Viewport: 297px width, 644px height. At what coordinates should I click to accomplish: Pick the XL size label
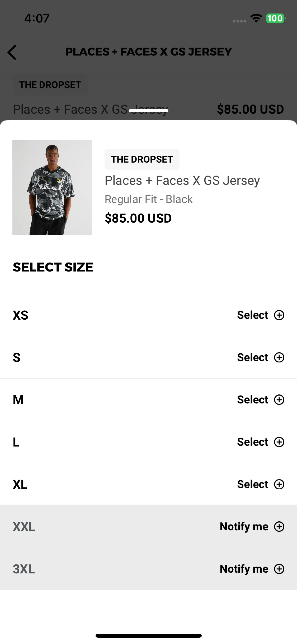point(20,484)
